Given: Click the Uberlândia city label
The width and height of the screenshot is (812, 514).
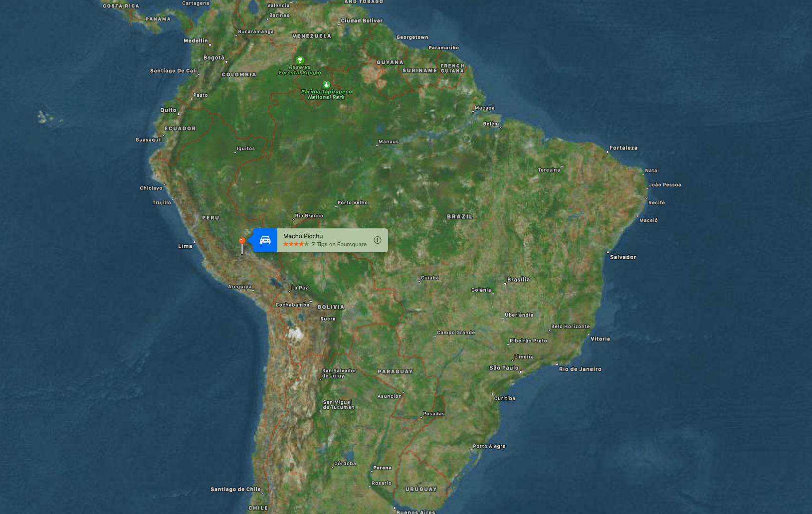Looking at the screenshot, I should pos(519,315).
